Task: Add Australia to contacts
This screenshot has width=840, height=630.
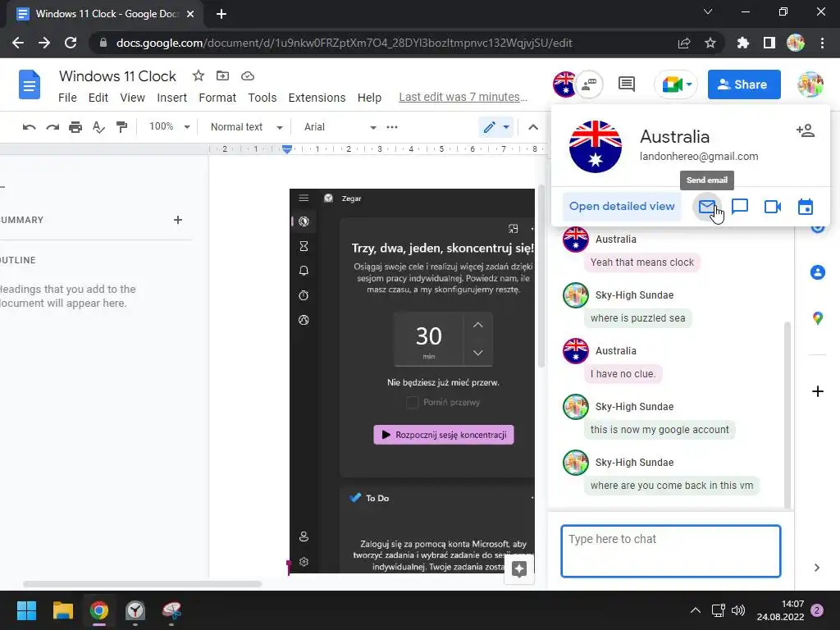Action: 806,130
